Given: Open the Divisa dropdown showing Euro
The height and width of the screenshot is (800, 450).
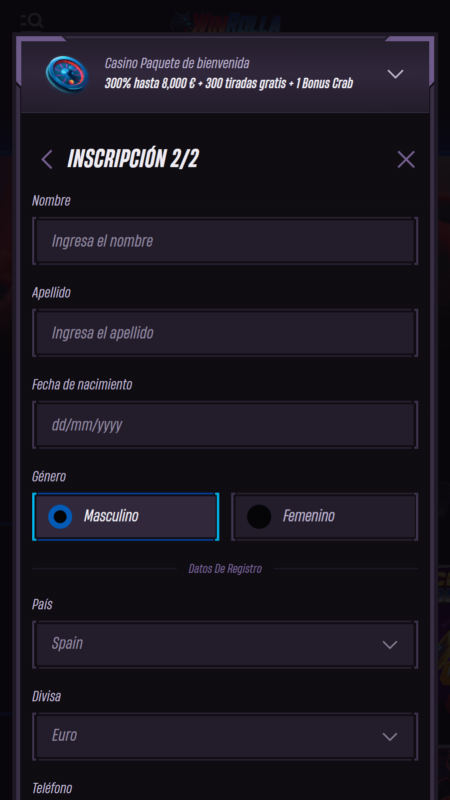Looking at the screenshot, I should tap(225, 736).
